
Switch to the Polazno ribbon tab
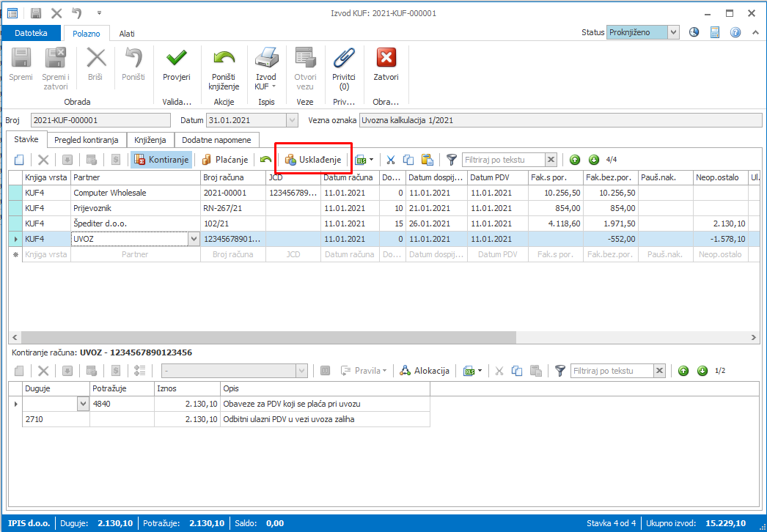[87, 34]
